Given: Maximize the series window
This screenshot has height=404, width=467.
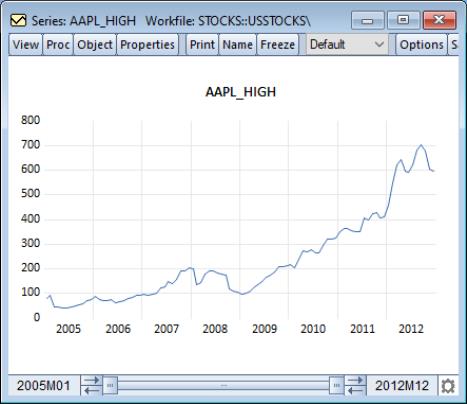Looking at the screenshot, I should (403, 21).
